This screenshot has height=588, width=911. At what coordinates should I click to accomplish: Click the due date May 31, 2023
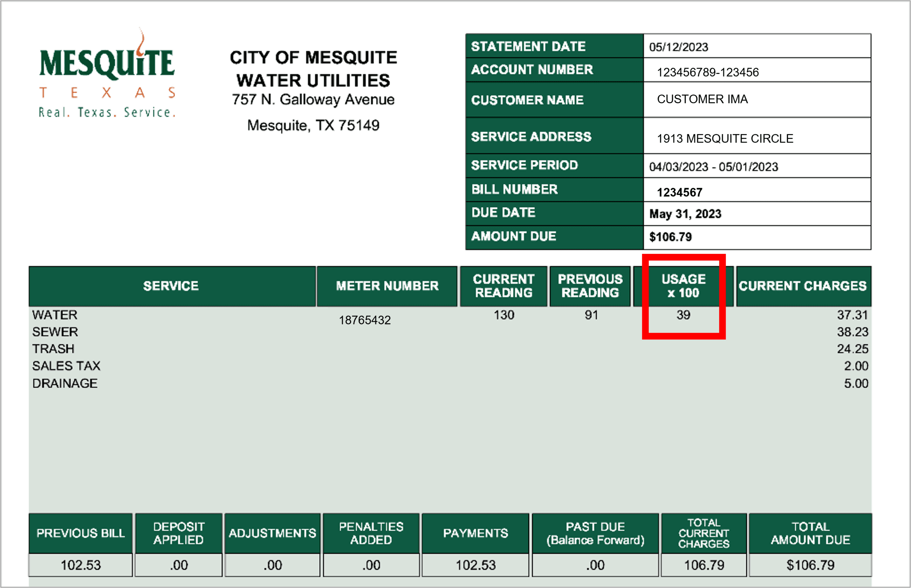click(x=686, y=215)
